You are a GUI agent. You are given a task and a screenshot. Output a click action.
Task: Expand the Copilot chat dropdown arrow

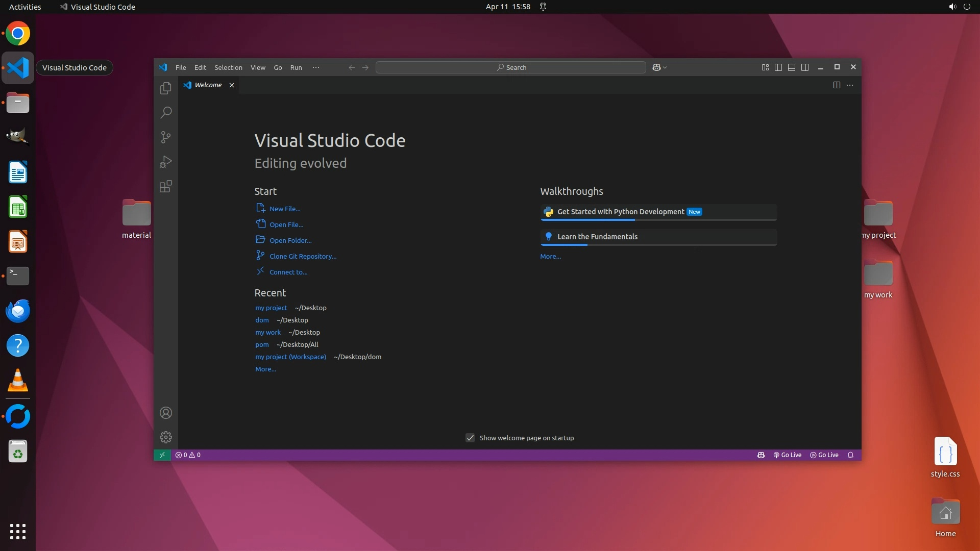[x=665, y=68]
